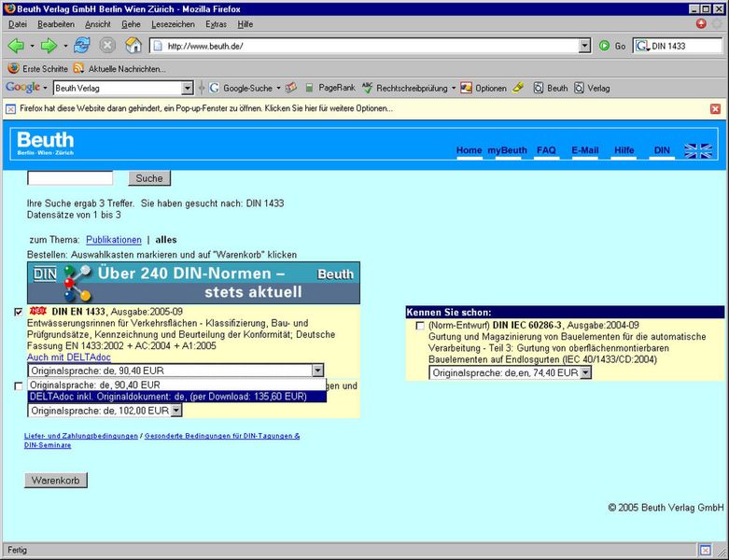Click the Beuth search input field

point(70,178)
